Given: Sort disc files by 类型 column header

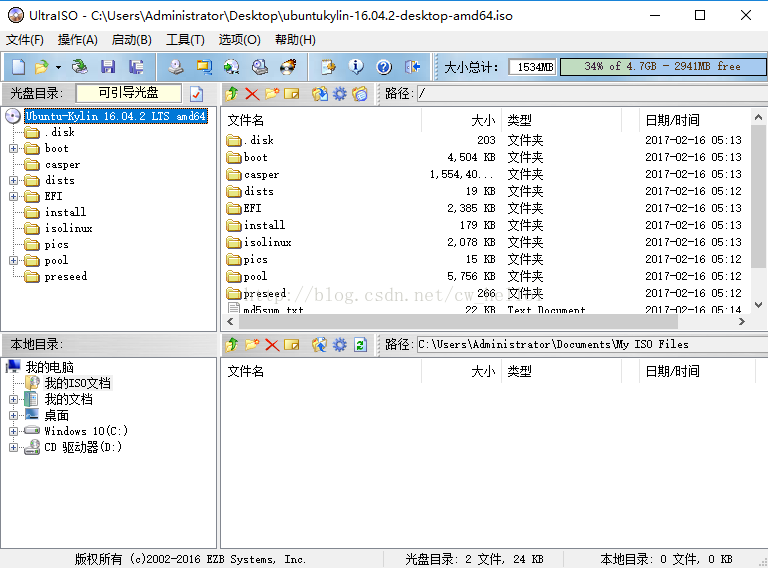Looking at the screenshot, I should 561,120.
